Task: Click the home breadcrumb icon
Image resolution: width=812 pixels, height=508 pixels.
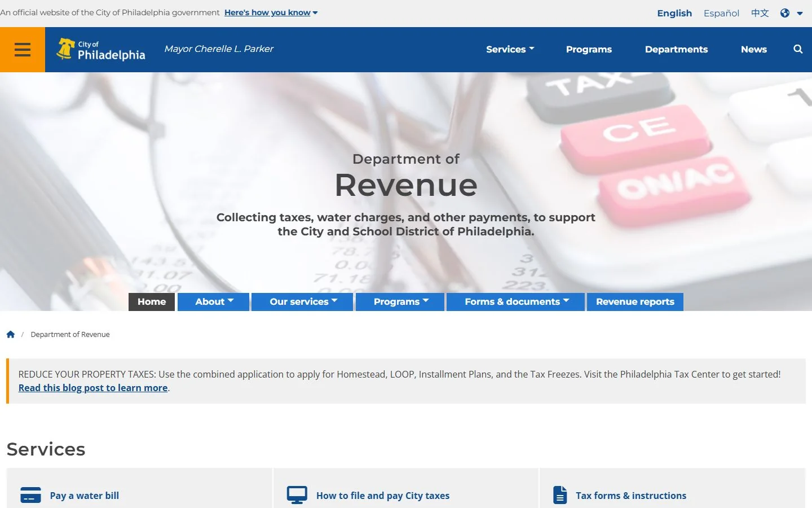Action: click(x=11, y=334)
